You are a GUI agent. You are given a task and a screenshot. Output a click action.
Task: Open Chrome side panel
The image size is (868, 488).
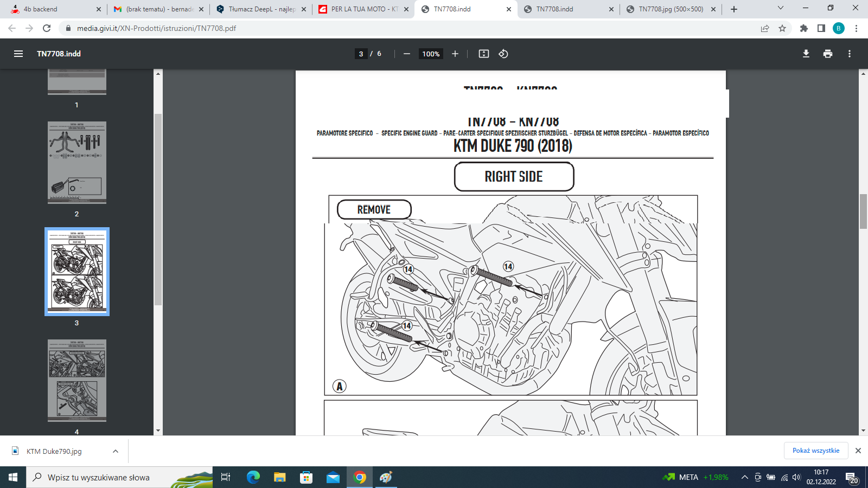(821, 28)
